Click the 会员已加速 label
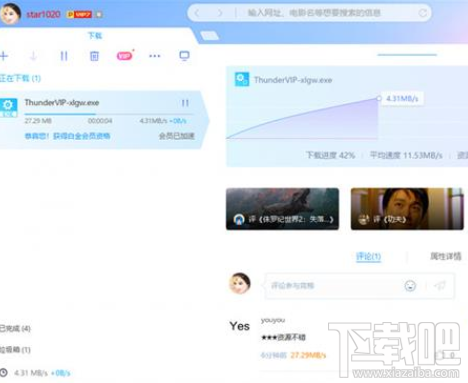Image resolution: width=468 pixels, height=383 pixels. pyautogui.click(x=177, y=136)
